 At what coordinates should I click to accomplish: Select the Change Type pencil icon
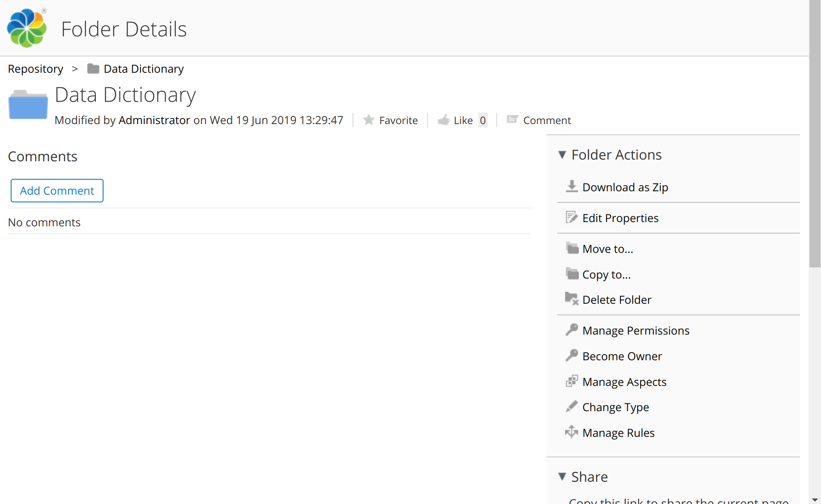point(572,406)
